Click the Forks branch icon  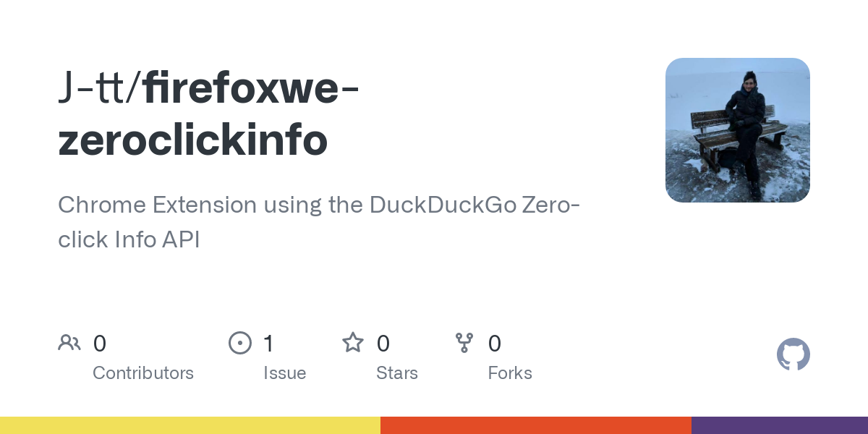pos(464,343)
